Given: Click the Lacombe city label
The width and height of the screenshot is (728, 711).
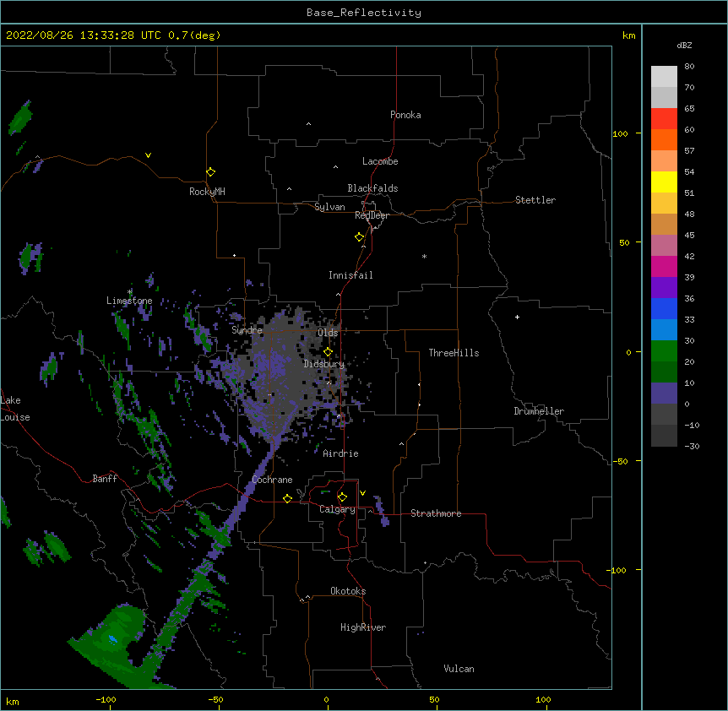Looking at the screenshot, I should tap(380, 161).
